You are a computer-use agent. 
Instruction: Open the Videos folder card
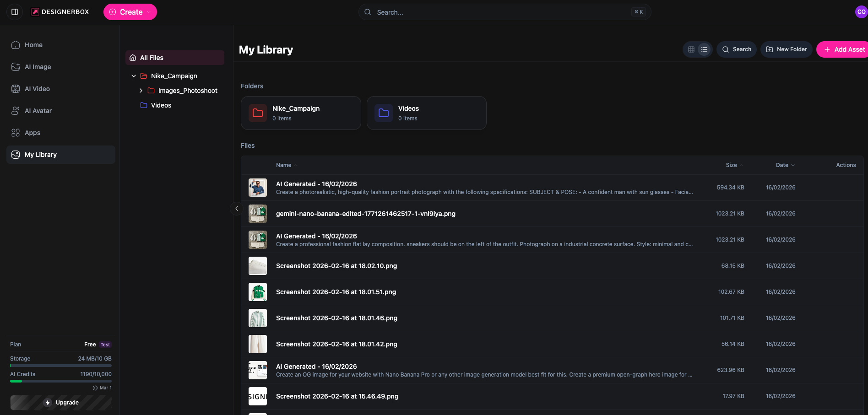click(426, 113)
